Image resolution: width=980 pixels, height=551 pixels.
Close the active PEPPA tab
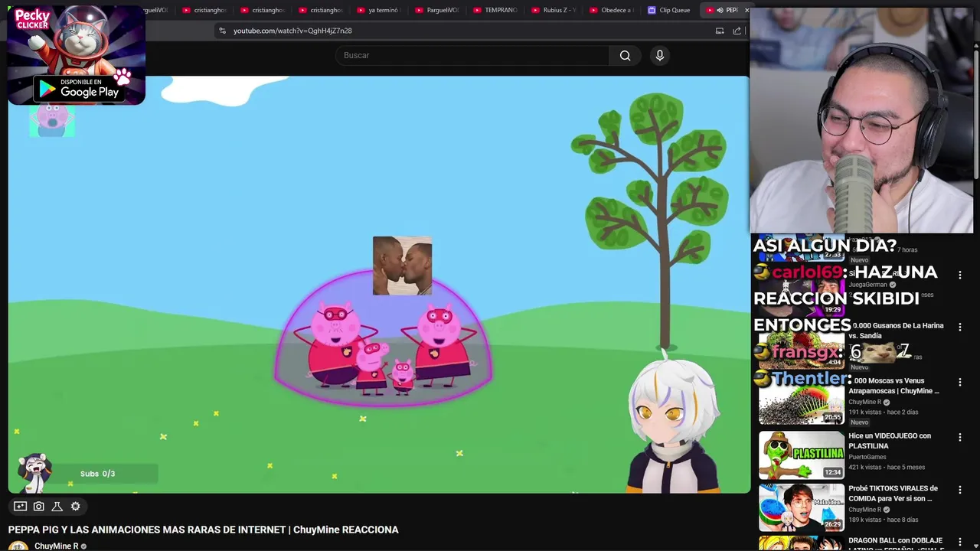coord(746,10)
